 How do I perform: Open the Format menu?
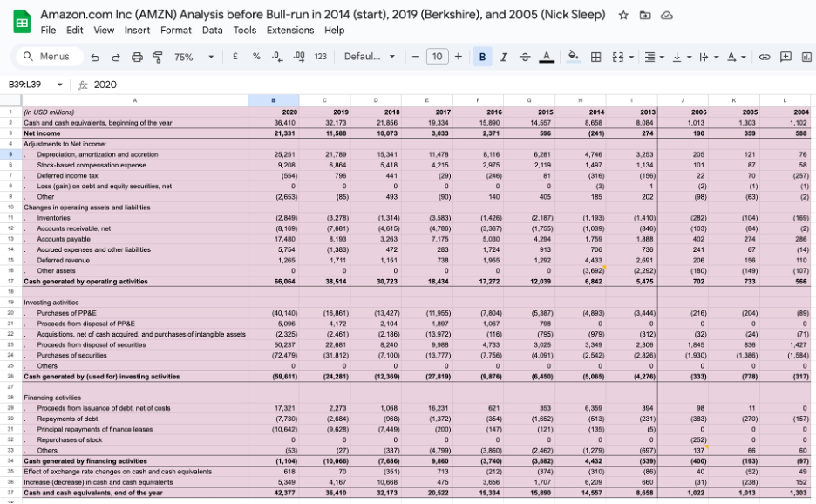click(x=176, y=31)
